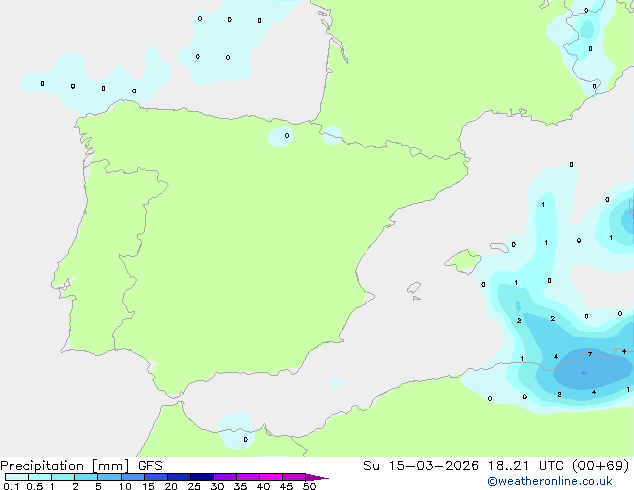Click the 5 to 10 mm legend swatch
The height and width of the screenshot is (490, 634).
[x=109, y=477]
